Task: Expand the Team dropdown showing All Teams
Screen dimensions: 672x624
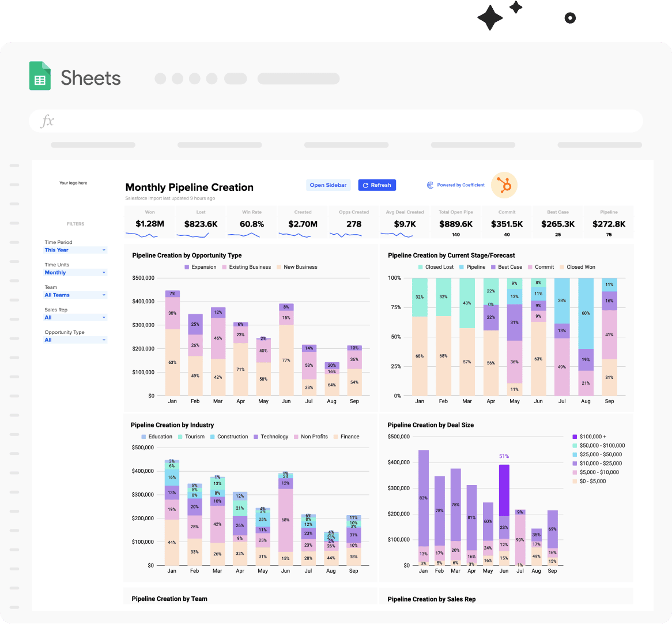Action: coord(75,295)
